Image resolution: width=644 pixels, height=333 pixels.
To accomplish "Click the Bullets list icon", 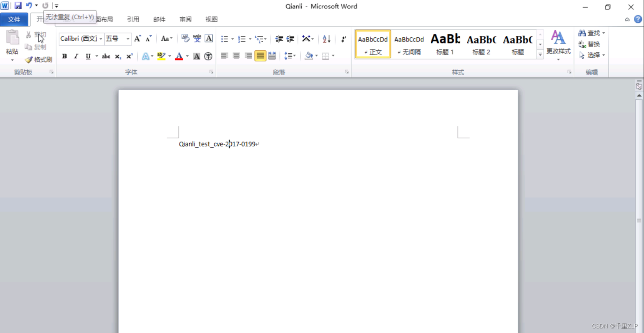I will click(224, 39).
